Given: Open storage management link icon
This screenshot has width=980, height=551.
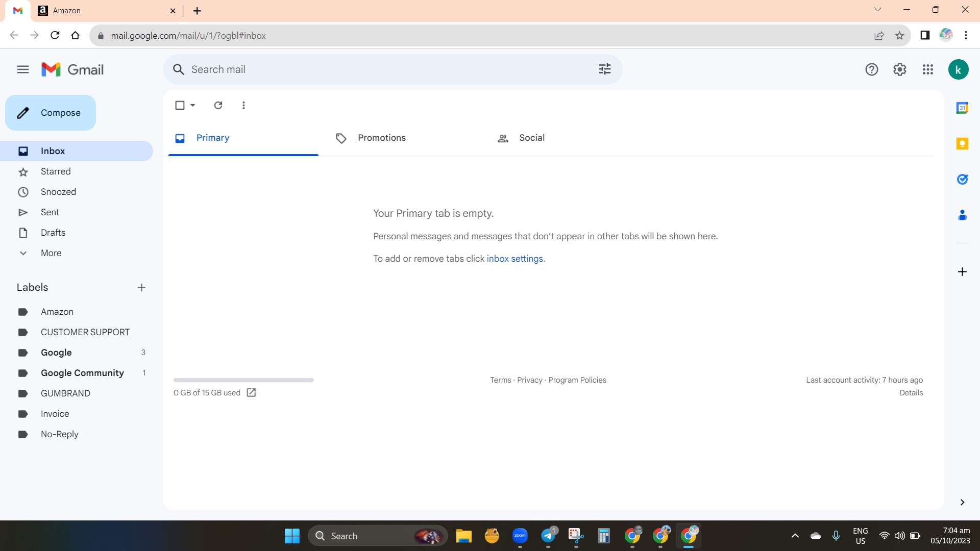Looking at the screenshot, I should click(x=251, y=392).
